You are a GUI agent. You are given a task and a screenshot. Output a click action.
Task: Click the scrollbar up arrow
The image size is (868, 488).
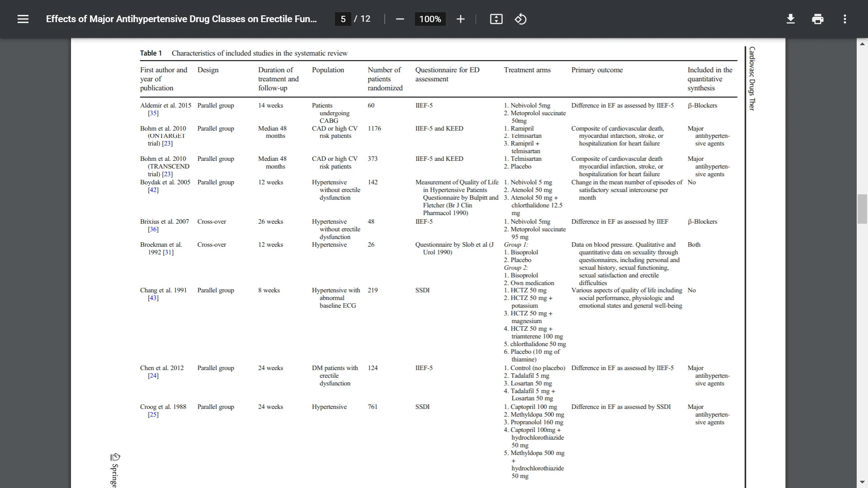coord(862,44)
